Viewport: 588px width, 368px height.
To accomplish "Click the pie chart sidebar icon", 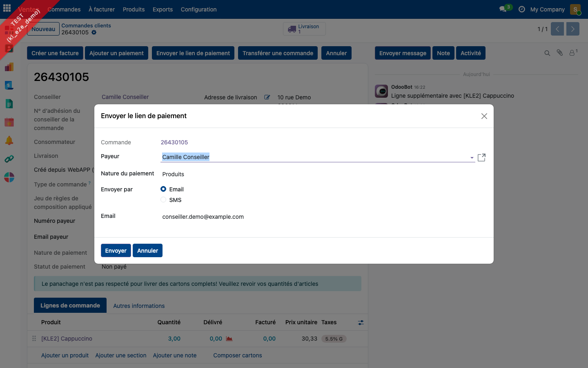I will pos(9,177).
